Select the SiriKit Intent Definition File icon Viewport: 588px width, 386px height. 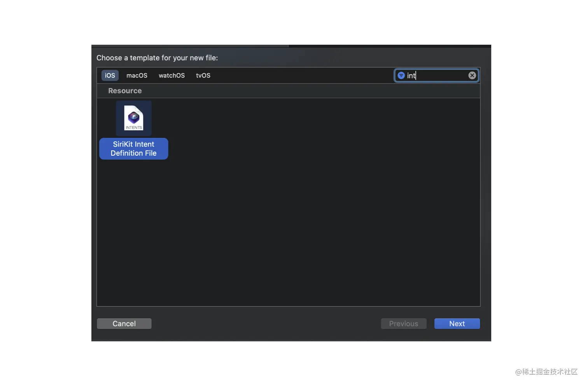[x=133, y=118]
